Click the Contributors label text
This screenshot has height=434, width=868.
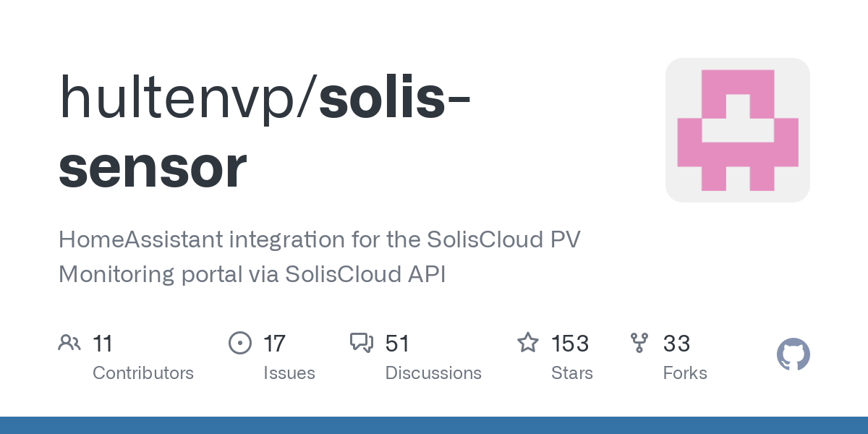143,373
